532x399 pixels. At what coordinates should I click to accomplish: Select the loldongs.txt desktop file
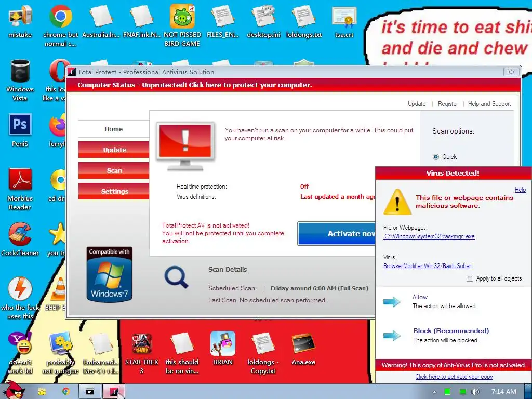click(303, 21)
